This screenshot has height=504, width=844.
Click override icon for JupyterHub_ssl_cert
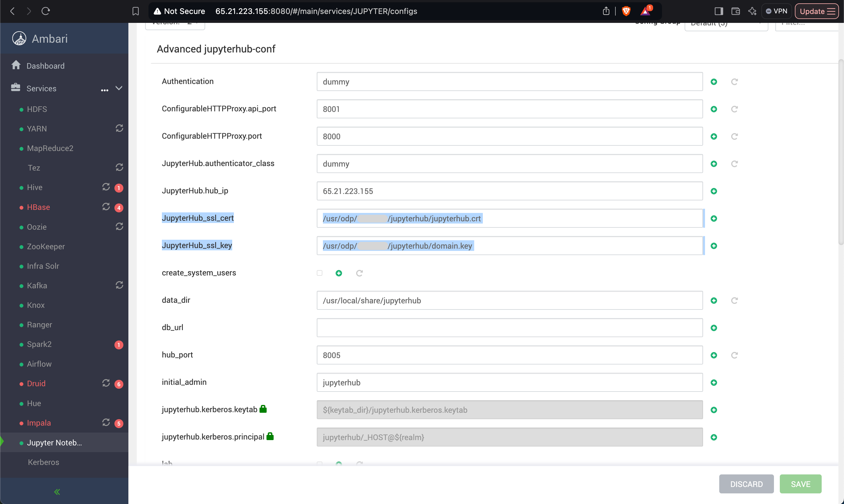[x=714, y=219]
